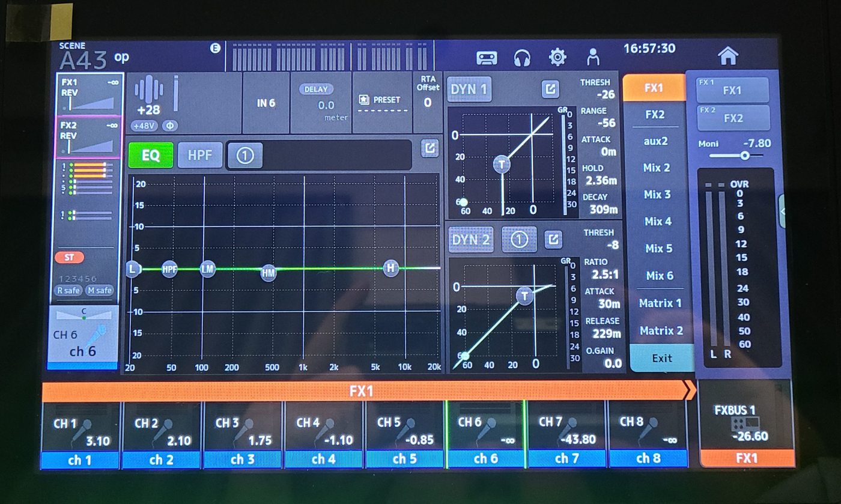Open the EQ popup icon
The height and width of the screenshot is (504, 841).
430,148
